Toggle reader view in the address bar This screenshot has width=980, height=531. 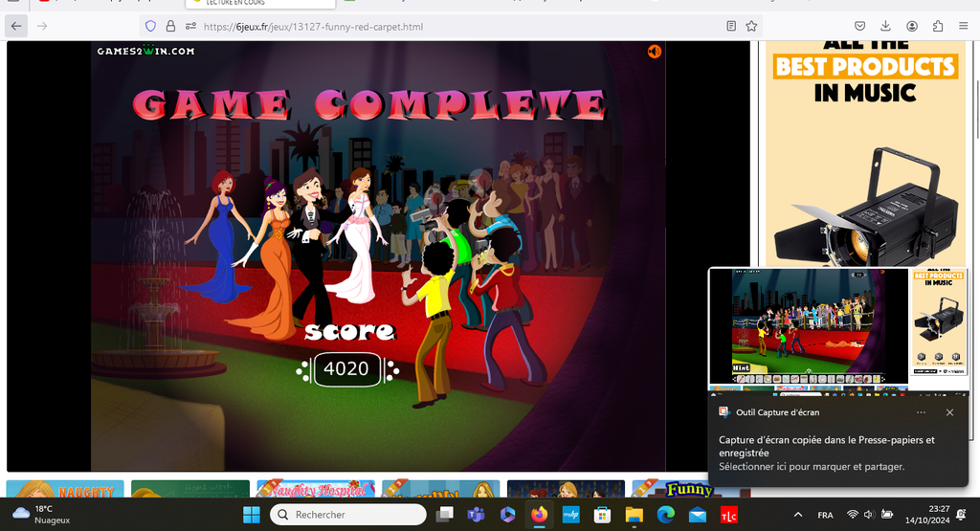731,26
